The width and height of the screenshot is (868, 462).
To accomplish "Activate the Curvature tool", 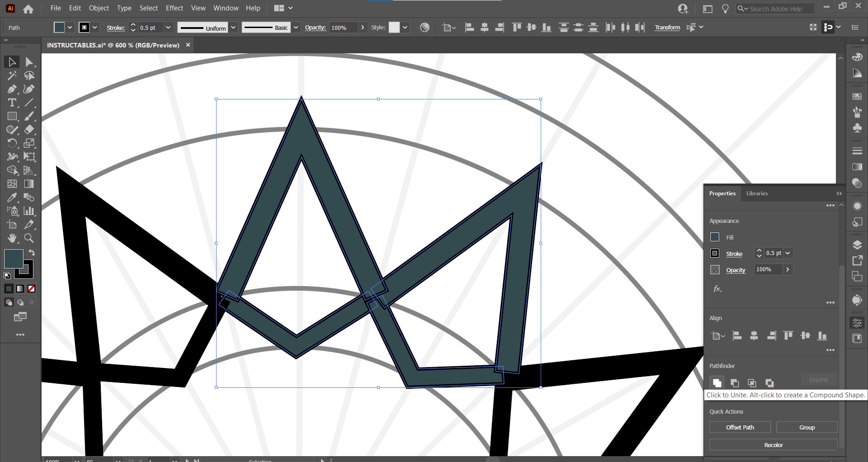I will tap(29, 89).
